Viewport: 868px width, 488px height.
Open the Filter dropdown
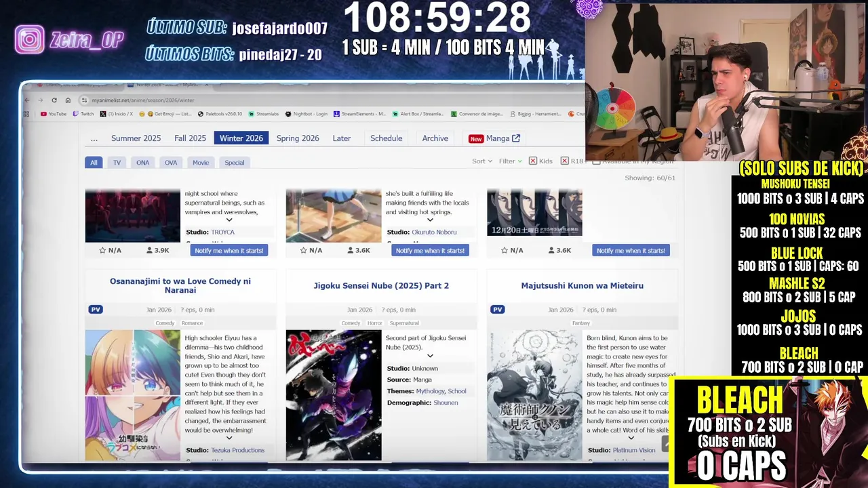coord(510,161)
